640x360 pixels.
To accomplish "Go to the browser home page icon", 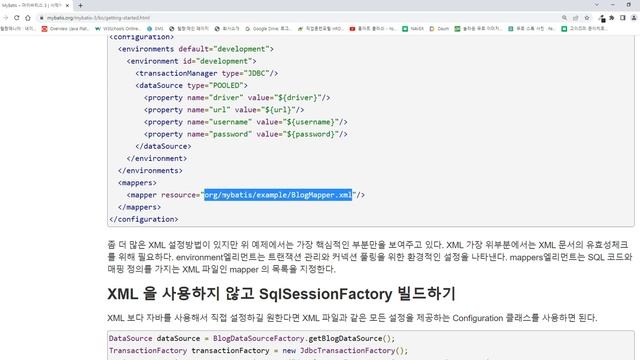I will (28, 18).
